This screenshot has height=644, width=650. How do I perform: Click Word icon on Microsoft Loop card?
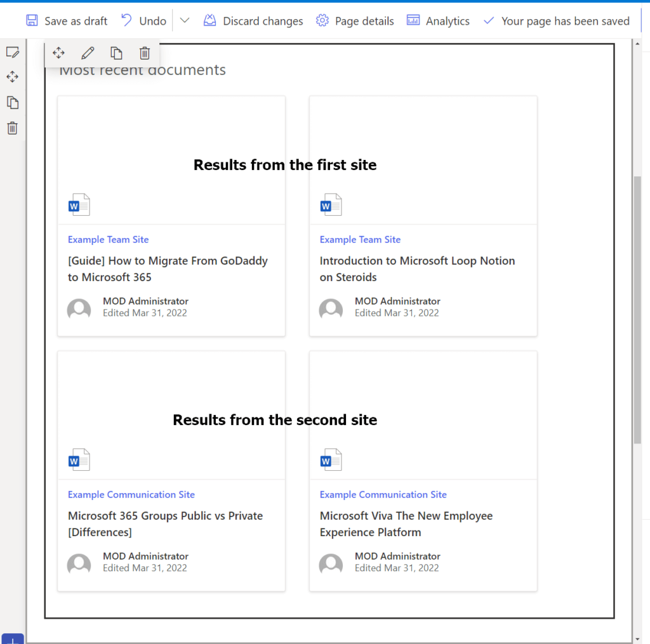tap(331, 205)
